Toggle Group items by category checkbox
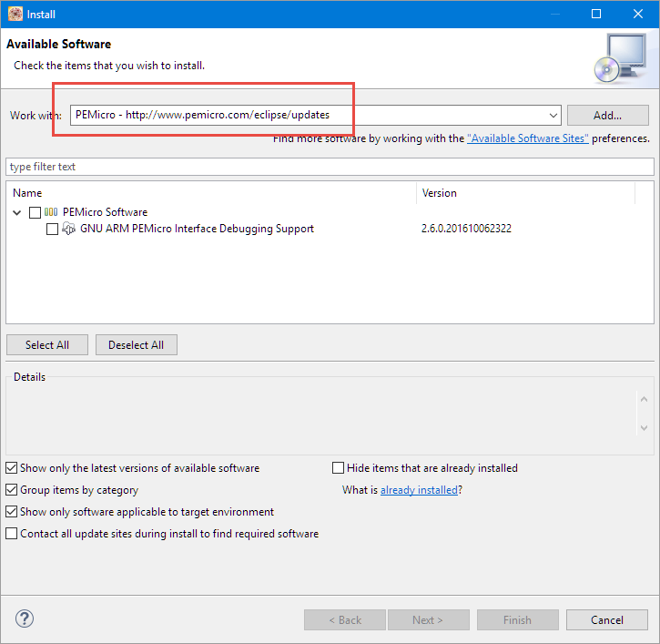 coord(11,490)
